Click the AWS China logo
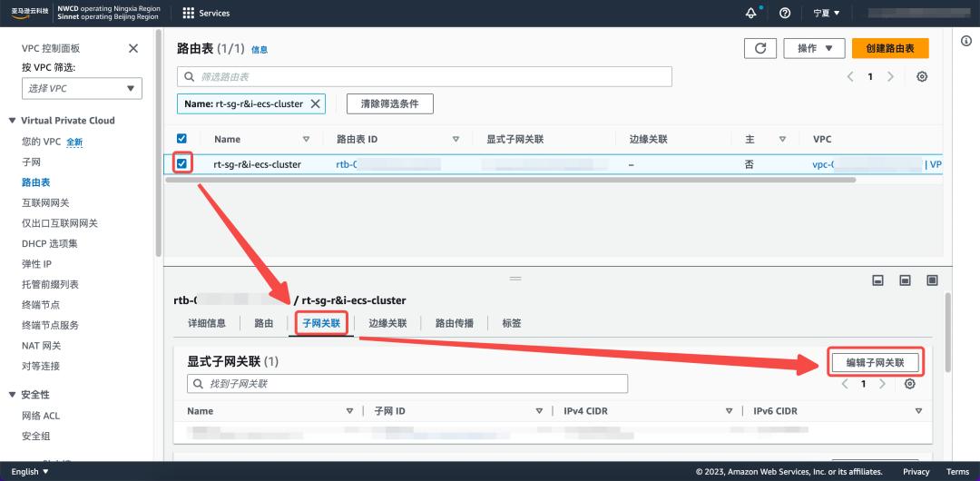Viewport: 980px width, 481px height. pyautogui.click(x=29, y=13)
